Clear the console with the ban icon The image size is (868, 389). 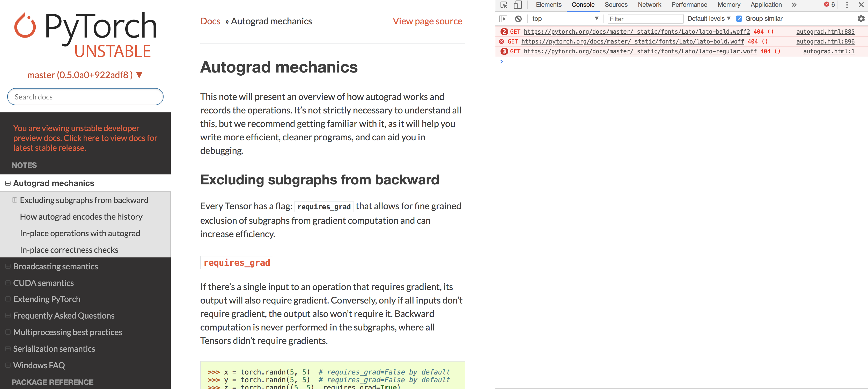[518, 19]
